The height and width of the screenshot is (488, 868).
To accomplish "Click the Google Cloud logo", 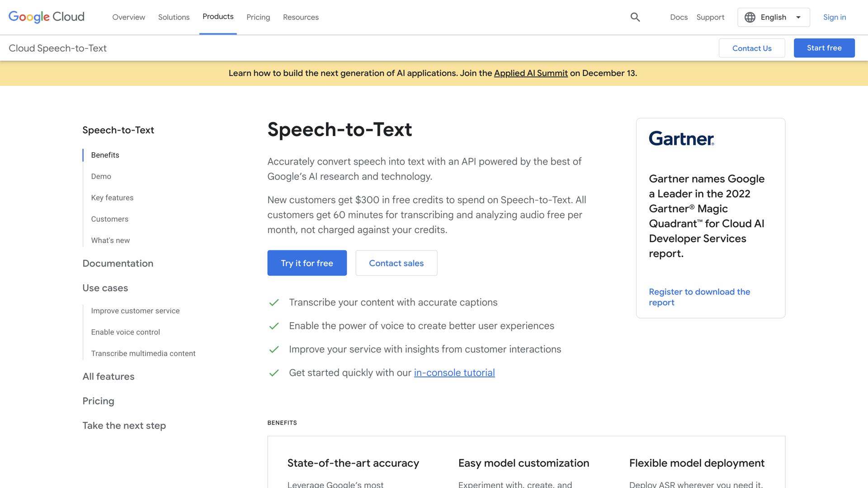I will click(46, 17).
